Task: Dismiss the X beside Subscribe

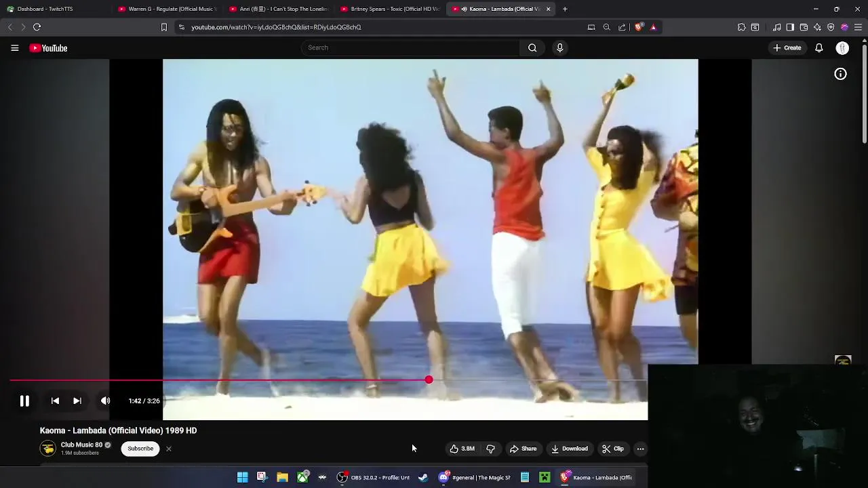Action: (x=169, y=449)
